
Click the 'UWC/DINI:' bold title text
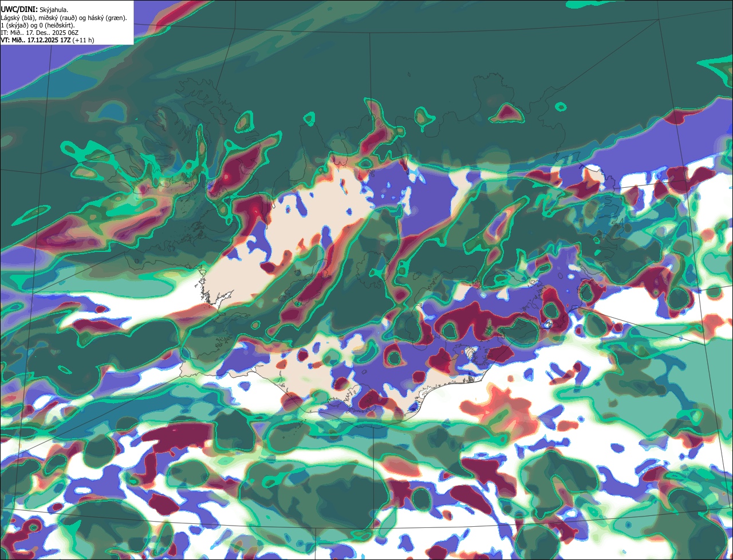point(19,10)
